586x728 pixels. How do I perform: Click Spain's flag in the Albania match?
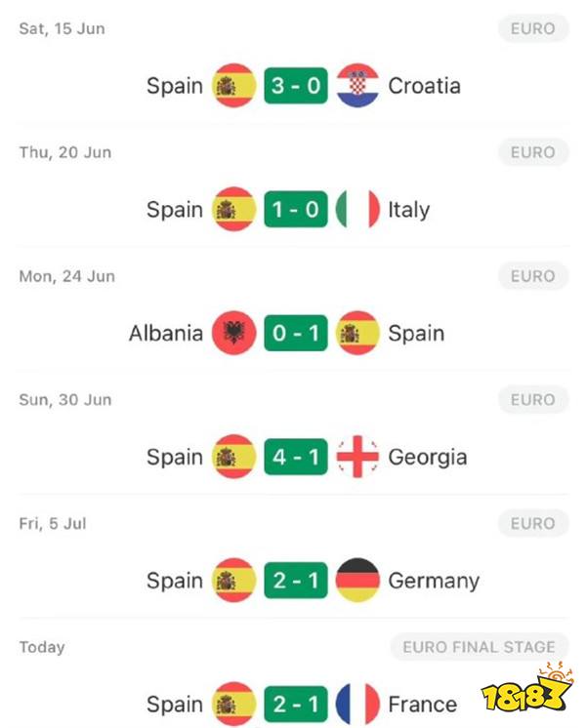(x=357, y=333)
